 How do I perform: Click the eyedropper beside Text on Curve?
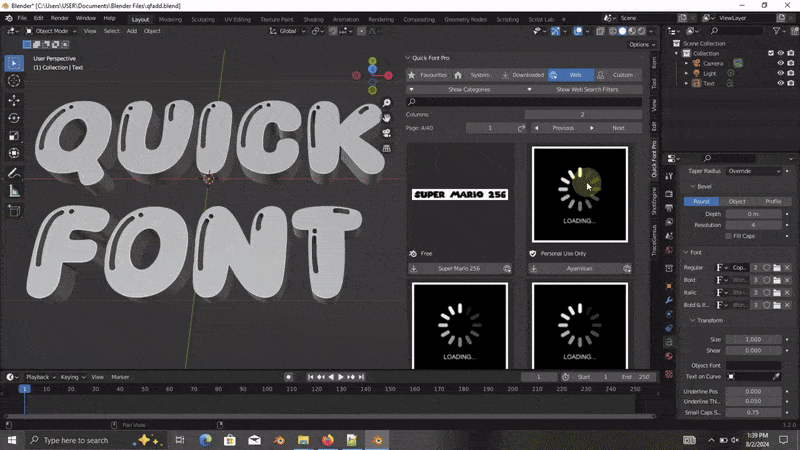(x=776, y=376)
